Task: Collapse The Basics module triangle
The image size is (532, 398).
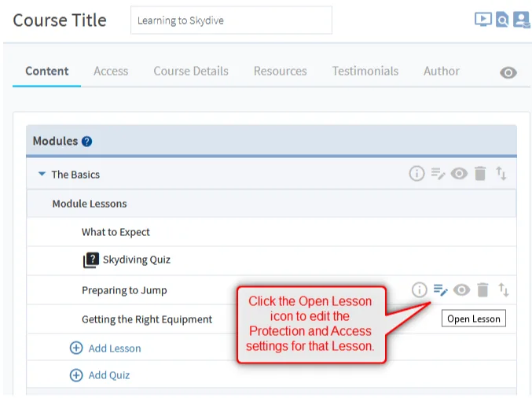Action: 42,175
